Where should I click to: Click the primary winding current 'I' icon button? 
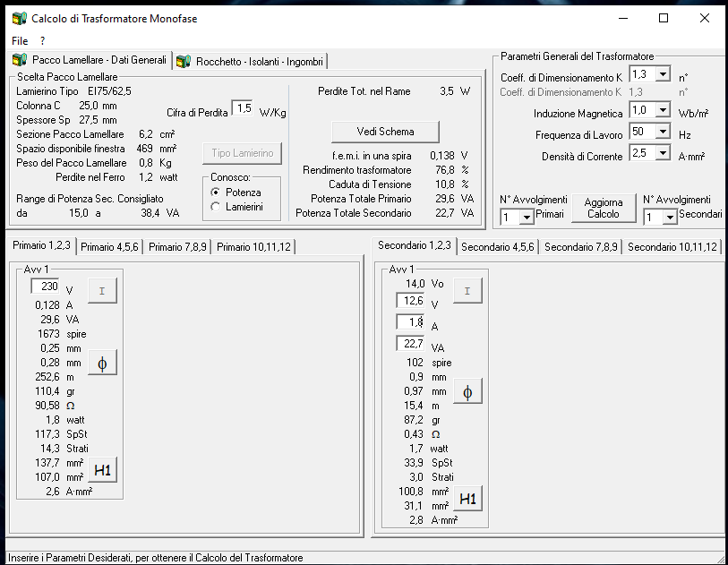[x=101, y=291]
